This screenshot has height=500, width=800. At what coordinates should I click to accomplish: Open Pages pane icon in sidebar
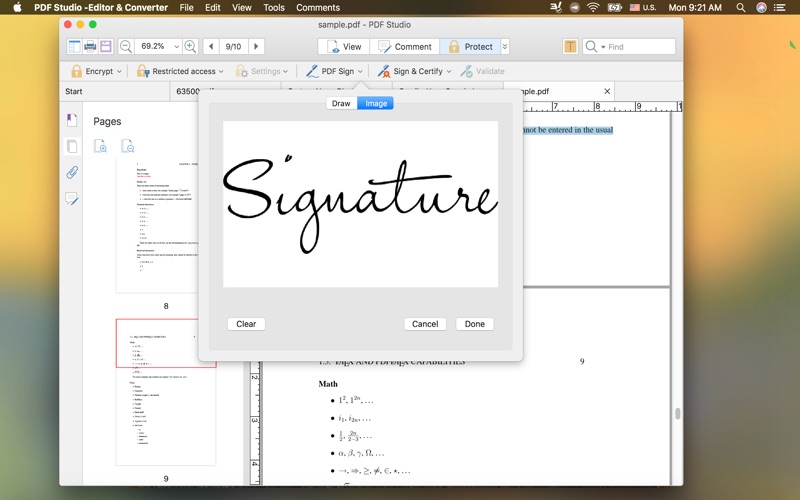(x=72, y=146)
